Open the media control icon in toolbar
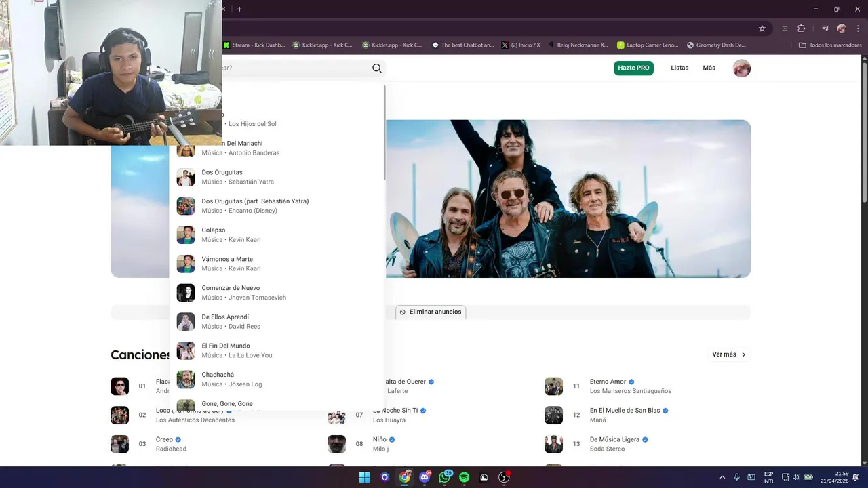The image size is (868, 488). point(825,28)
